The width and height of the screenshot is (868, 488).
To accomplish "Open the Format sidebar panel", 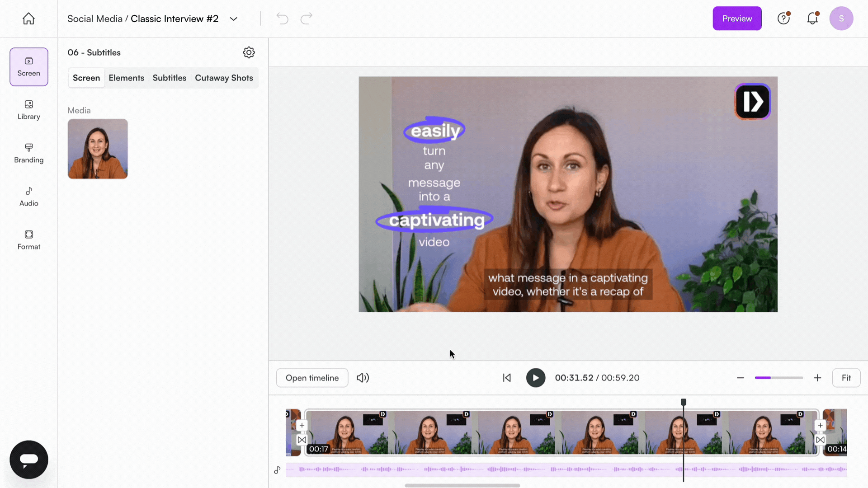I will tap(28, 240).
